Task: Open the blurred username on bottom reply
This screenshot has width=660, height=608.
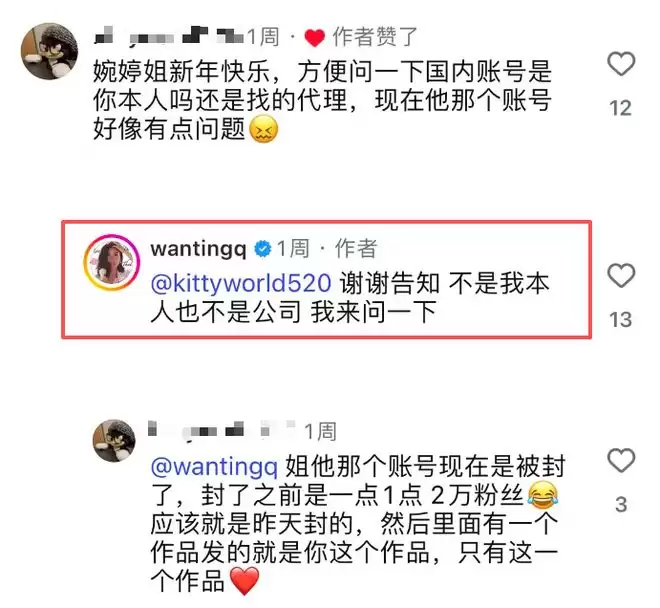Action: 222,430
